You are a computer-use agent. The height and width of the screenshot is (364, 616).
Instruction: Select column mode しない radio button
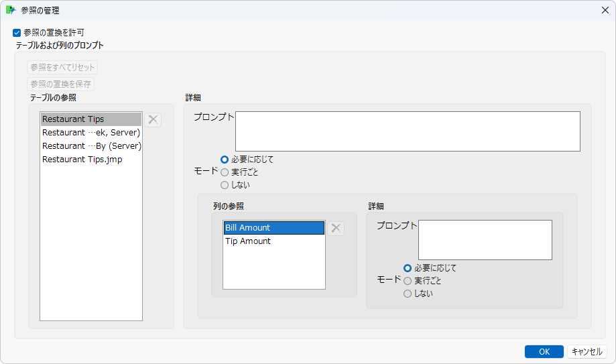pyautogui.click(x=408, y=294)
